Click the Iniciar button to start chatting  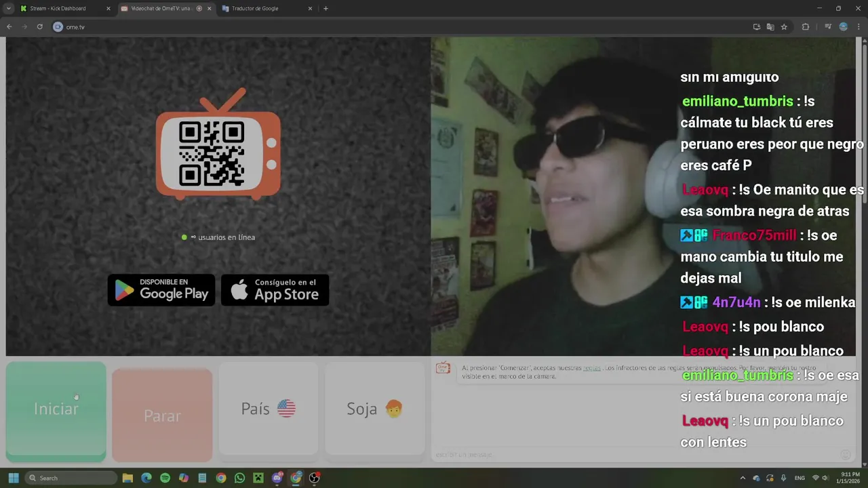[56, 410]
